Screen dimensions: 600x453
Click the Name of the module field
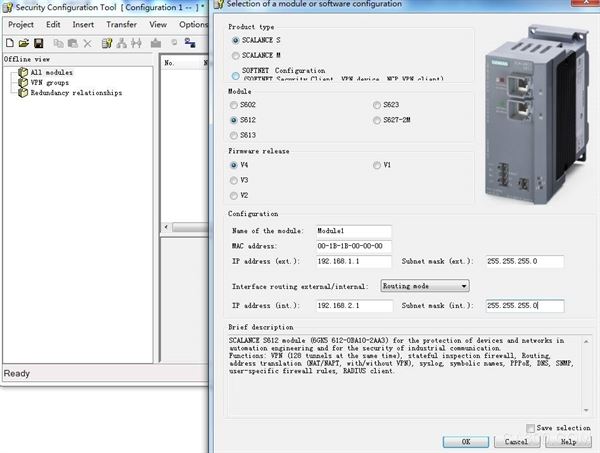tap(353, 230)
